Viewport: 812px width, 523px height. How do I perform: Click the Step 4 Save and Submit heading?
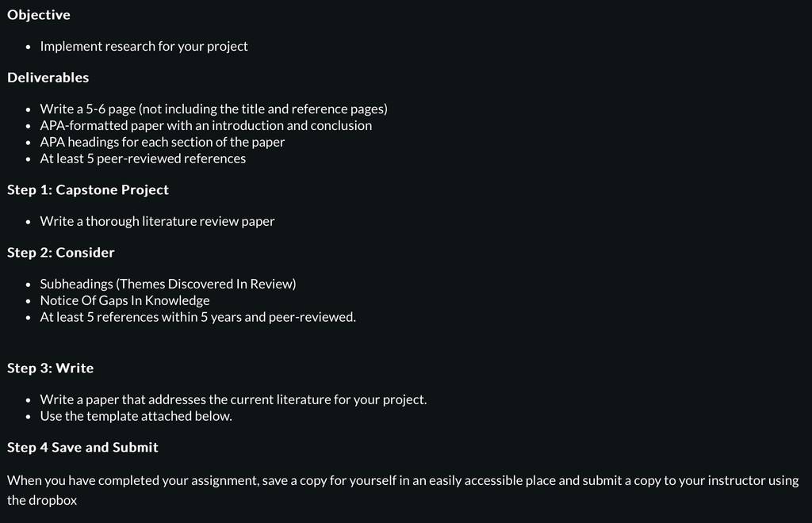[82, 448]
